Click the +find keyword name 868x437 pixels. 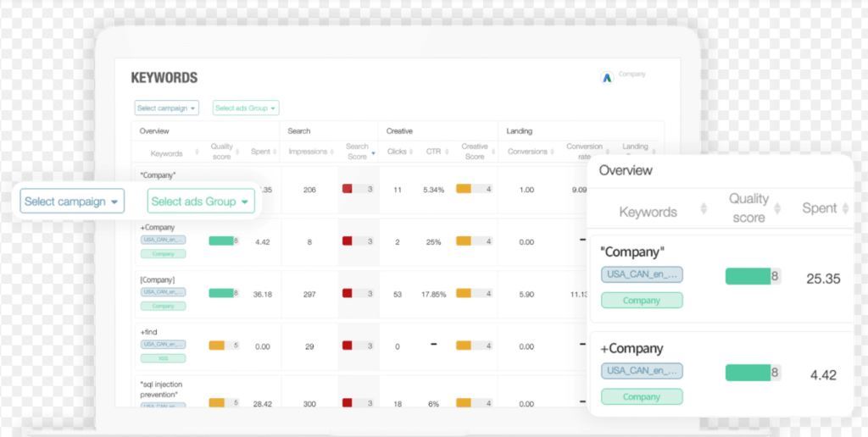tap(149, 332)
